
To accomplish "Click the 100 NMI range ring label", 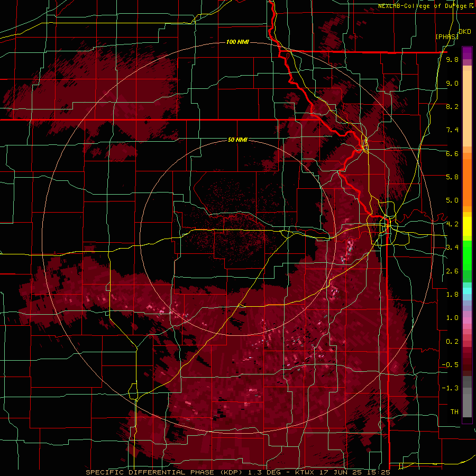I will [237, 42].
